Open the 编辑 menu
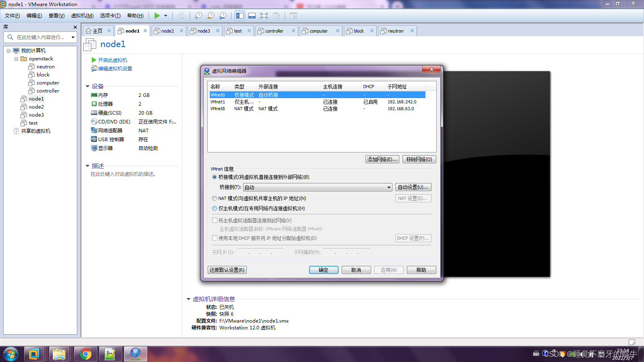 click(x=34, y=16)
